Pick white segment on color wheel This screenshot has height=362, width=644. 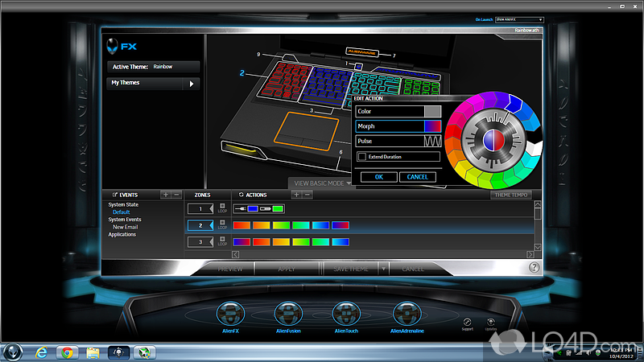click(534, 148)
